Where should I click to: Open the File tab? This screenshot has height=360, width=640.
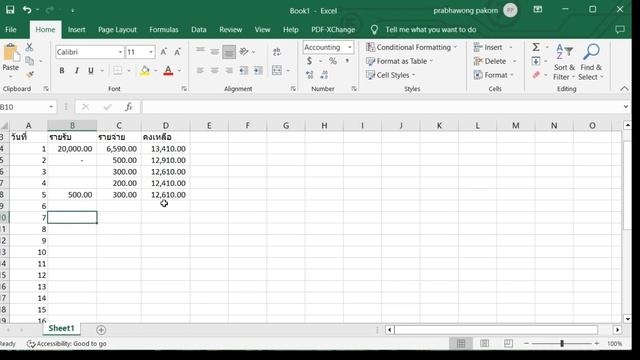11,29
